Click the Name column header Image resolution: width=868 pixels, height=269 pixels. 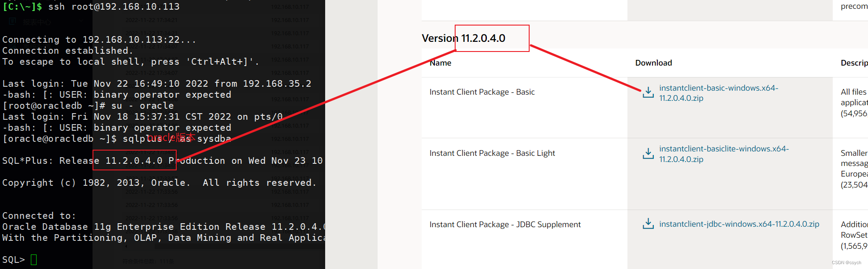(x=440, y=63)
